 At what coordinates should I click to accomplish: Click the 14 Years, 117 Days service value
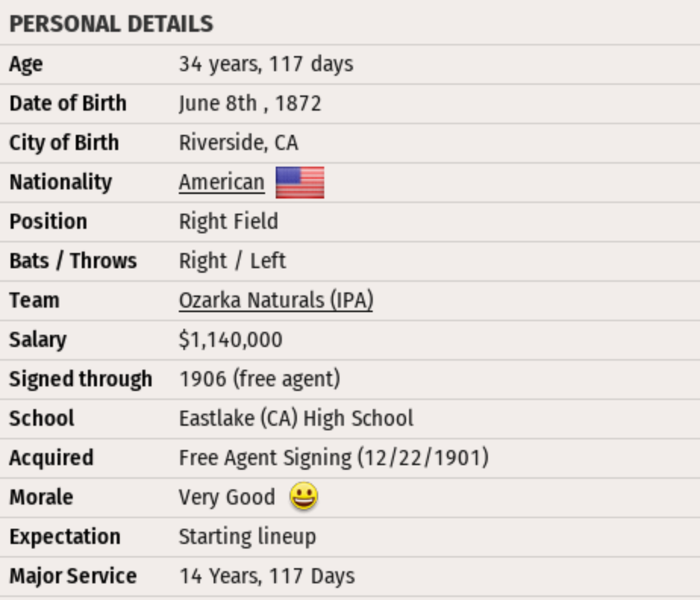(267, 577)
